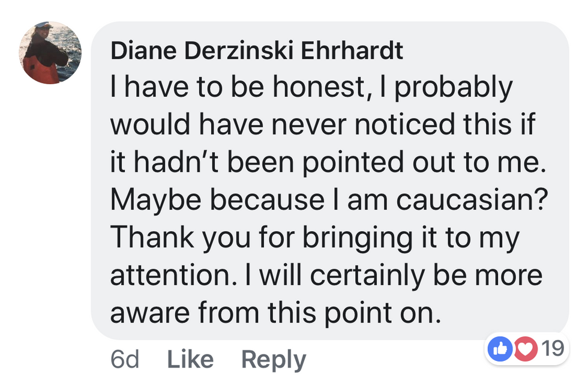
Task: Open Diane's circular profile picture
Action: [x=50, y=53]
